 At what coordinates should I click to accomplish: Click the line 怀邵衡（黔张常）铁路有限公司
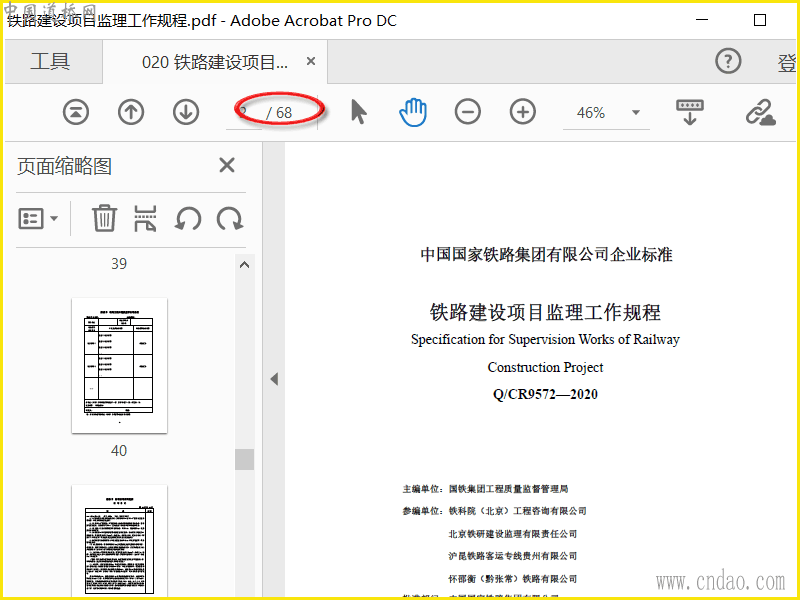tap(512, 579)
